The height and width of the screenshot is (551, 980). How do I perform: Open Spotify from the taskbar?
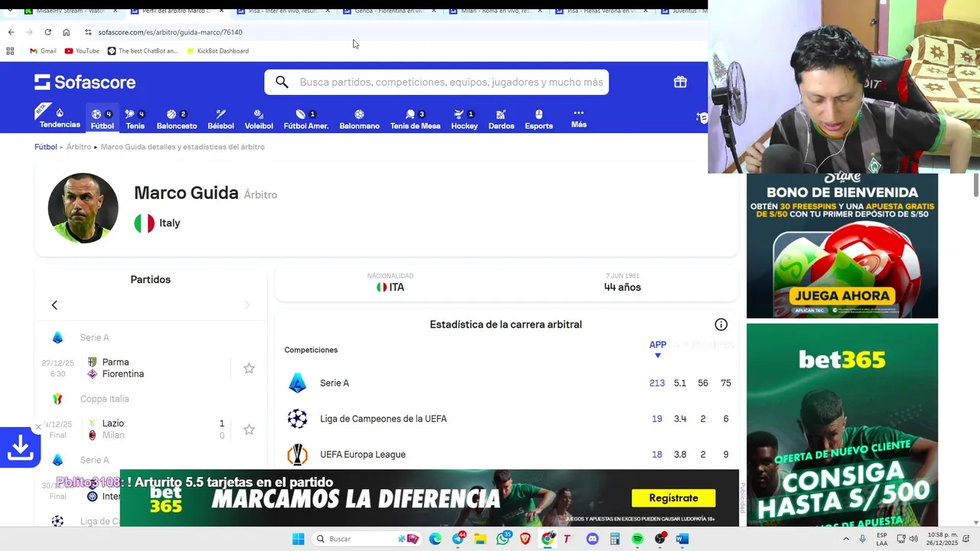point(637,539)
